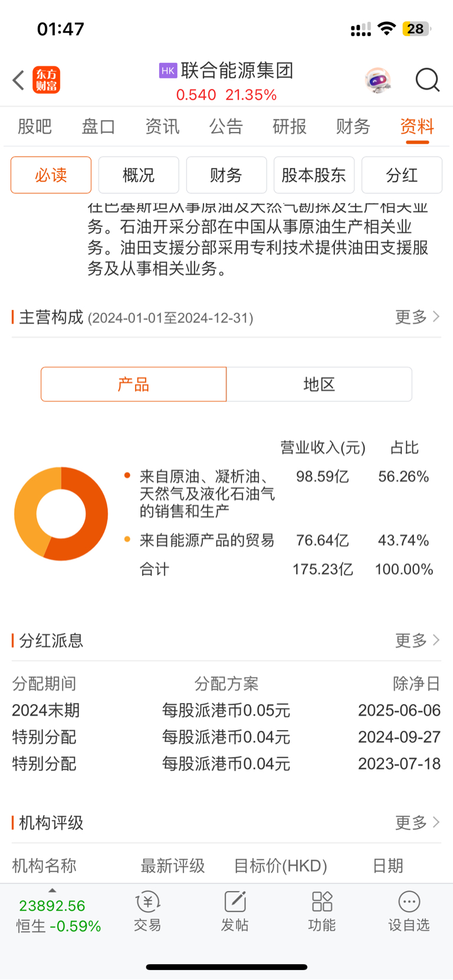Switch to the 地区 breakdown toggle
The height and width of the screenshot is (980, 453).
(319, 384)
